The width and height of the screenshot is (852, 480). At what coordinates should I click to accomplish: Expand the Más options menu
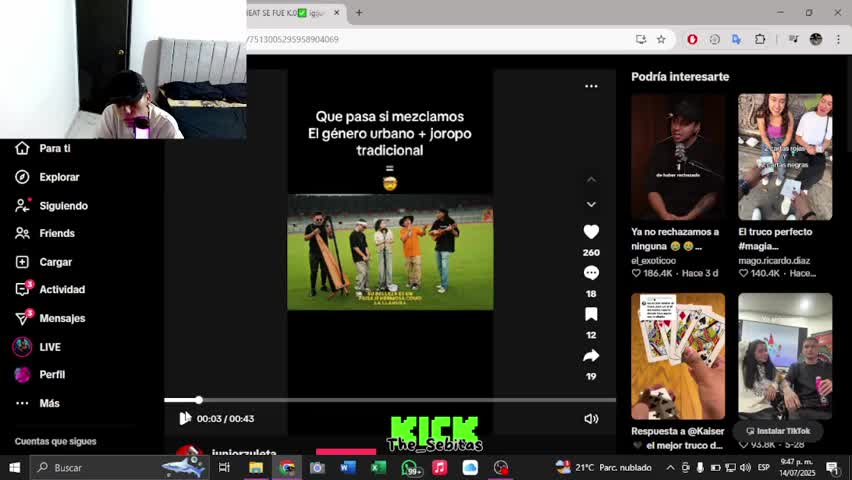pyautogui.click(x=37, y=403)
